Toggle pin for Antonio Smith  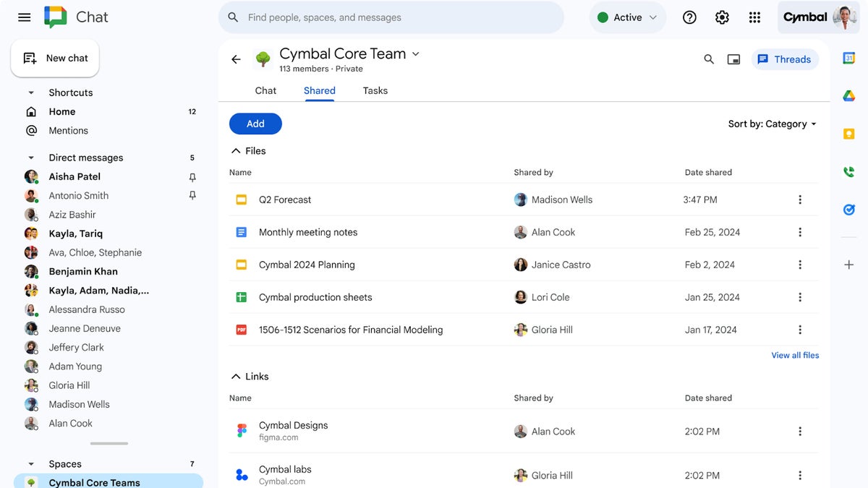192,195
